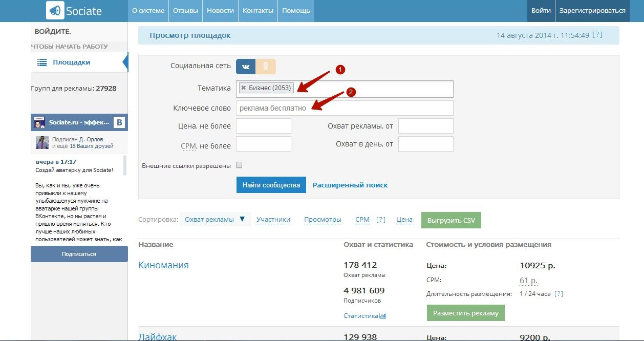The width and height of the screenshot is (644, 341).
Task: Enable the Внешние ссылки разрешены checkbox
Action: point(239,165)
